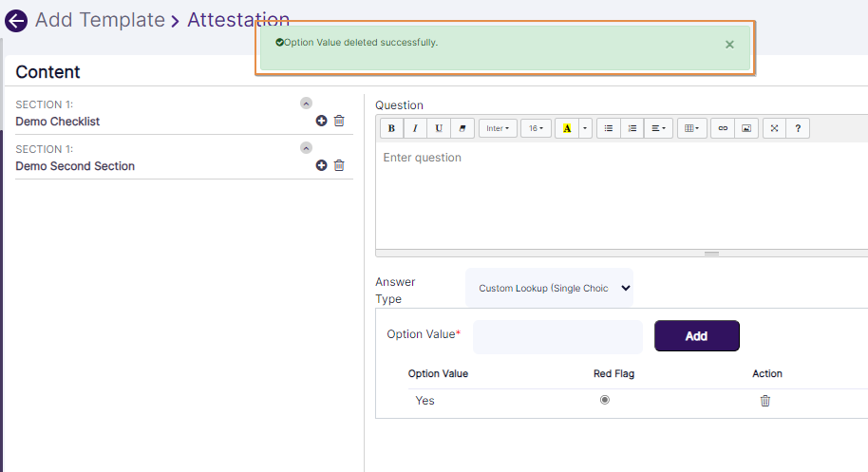Image resolution: width=868 pixels, height=472 pixels.
Task: Open the Inter font family dropdown
Action: coord(498,128)
